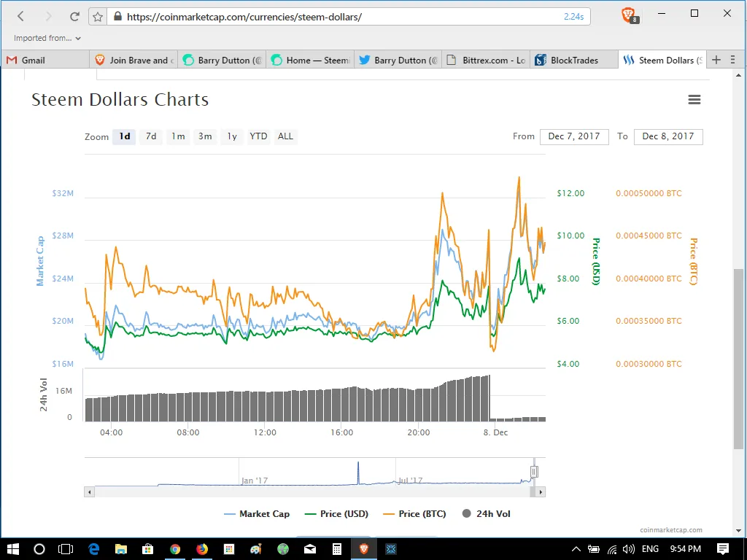Image resolution: width=747 pixels, height=560 pixels.
Task: Open Microsoft Store from taskbar
Action: pyautogui.click(x=147, y=549)
